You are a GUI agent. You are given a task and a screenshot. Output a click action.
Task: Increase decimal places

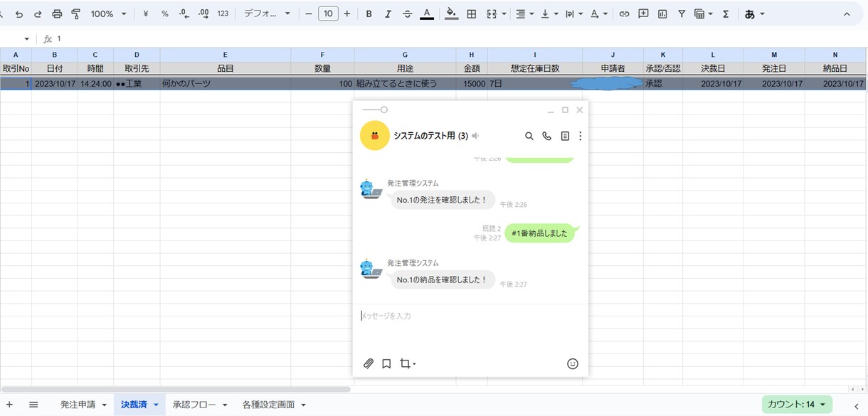[x=203, y=14]
